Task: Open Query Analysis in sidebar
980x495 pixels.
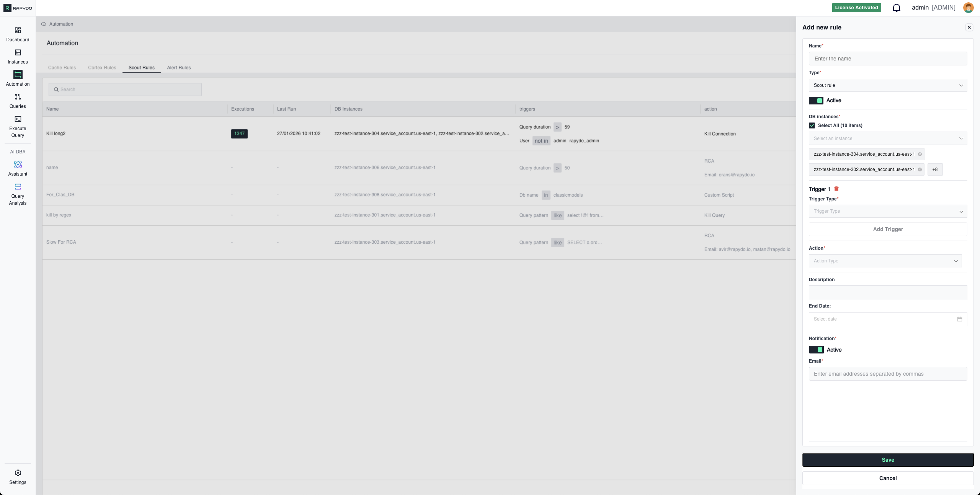Action: point(18,187)
